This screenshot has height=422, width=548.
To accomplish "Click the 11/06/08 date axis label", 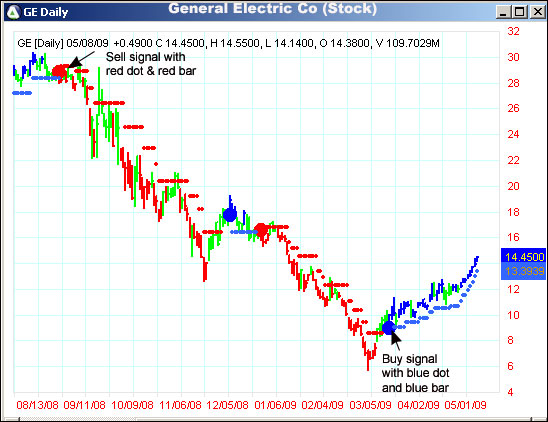I will click(180, 405).
